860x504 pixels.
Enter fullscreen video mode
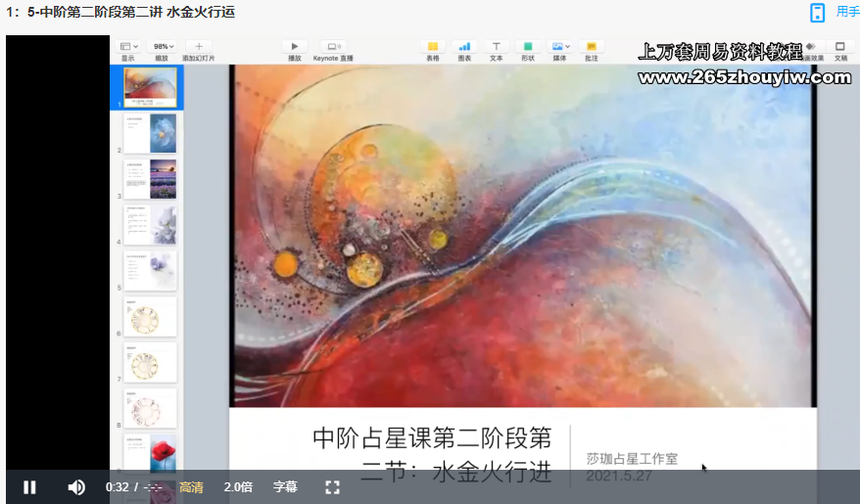332,487
